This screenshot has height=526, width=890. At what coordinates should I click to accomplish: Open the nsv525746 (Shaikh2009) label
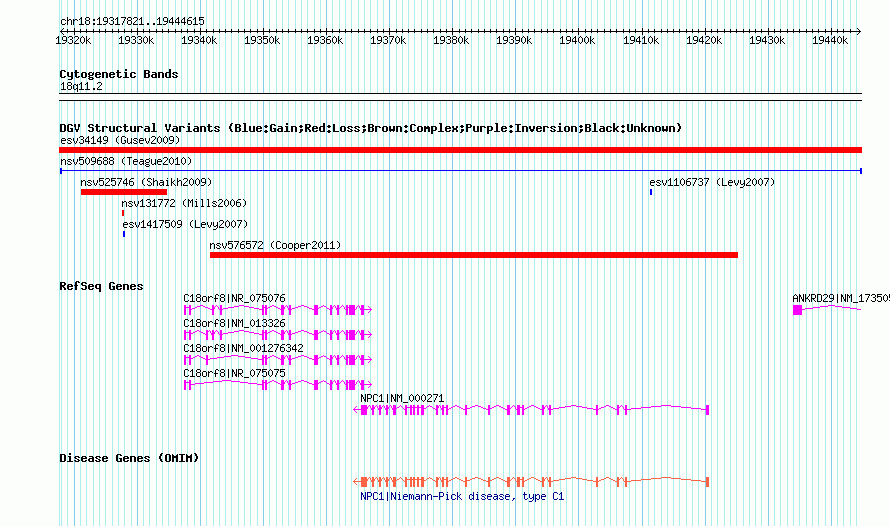[x=146, y=182]
